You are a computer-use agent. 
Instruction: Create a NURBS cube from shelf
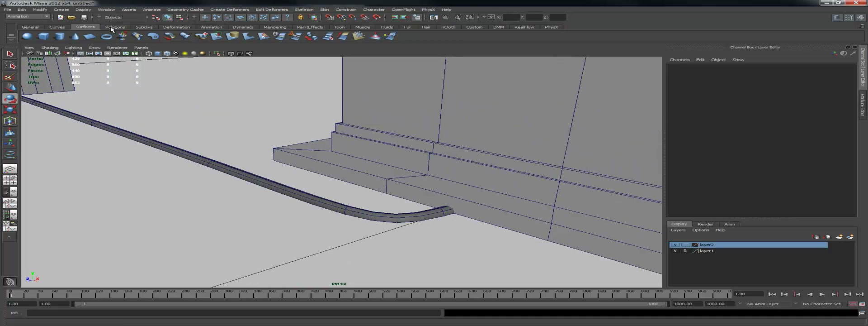coord(43,36)
